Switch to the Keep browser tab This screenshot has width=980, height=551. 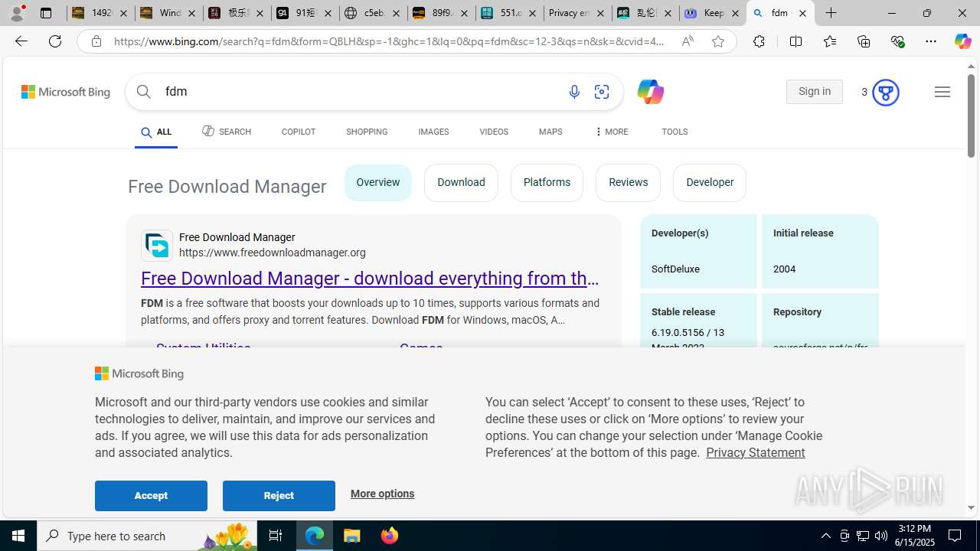(x=713, y=13)
